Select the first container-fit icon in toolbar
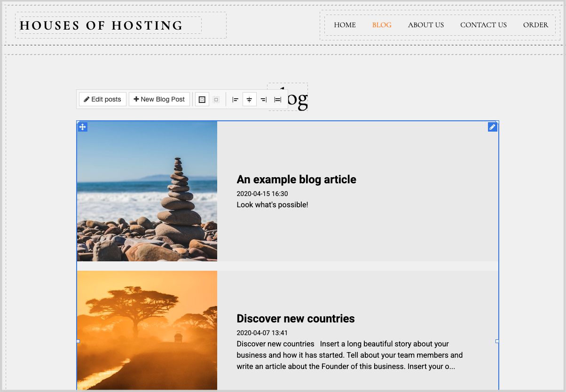 click(x=202, y=100)
